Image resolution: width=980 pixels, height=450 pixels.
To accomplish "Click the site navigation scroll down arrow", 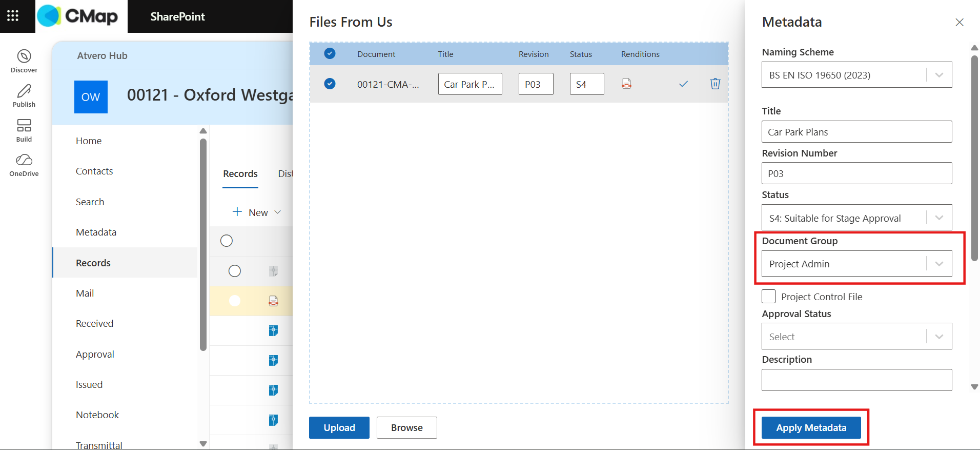I will pos(203,444).
